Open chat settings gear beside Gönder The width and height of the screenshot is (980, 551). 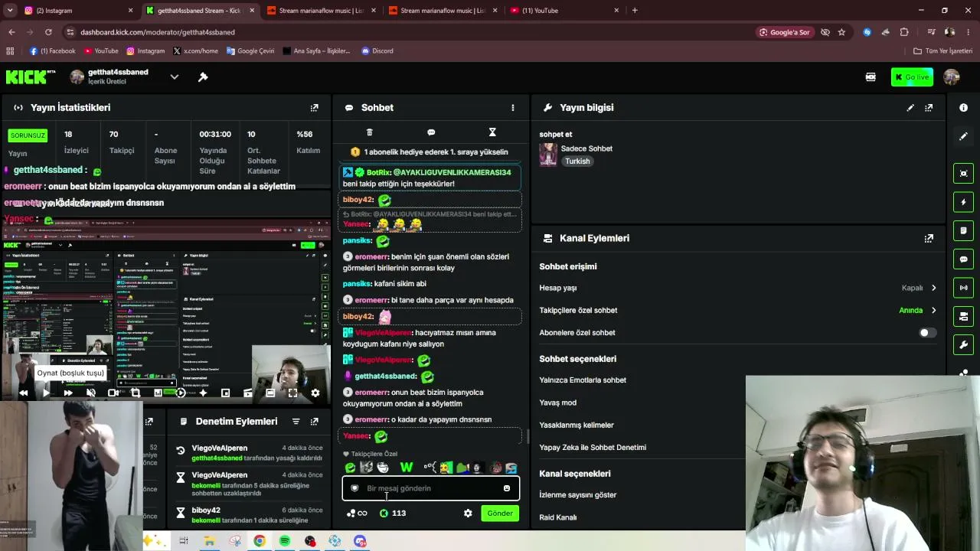click(x=468, y=514)
